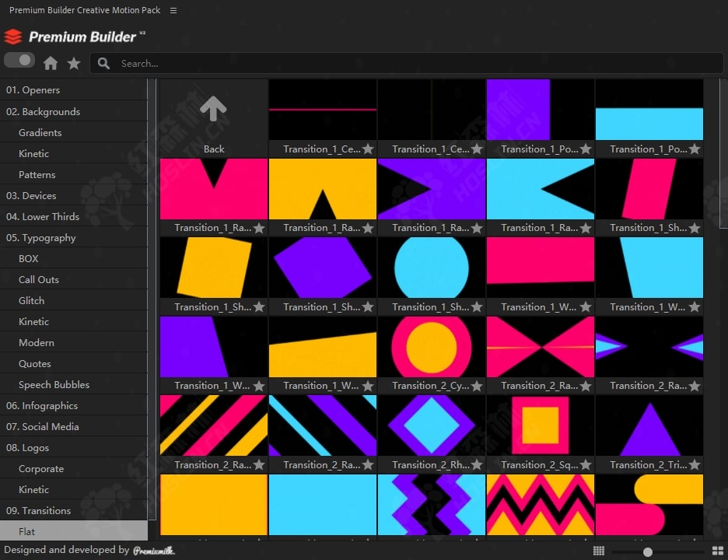Star the pink rectangle Transition_1_W
This screenshot has width=728, height=560.
tap(586, 307)
